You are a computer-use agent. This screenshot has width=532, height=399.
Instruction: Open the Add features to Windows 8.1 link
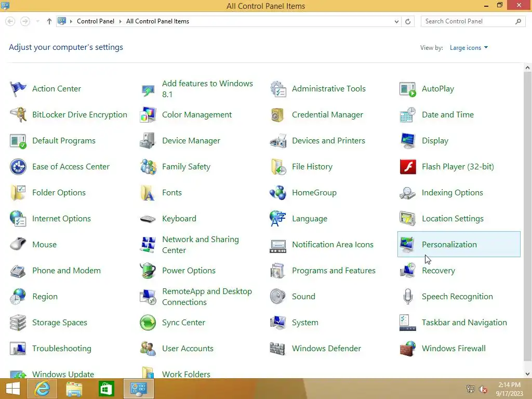[207, 89]
